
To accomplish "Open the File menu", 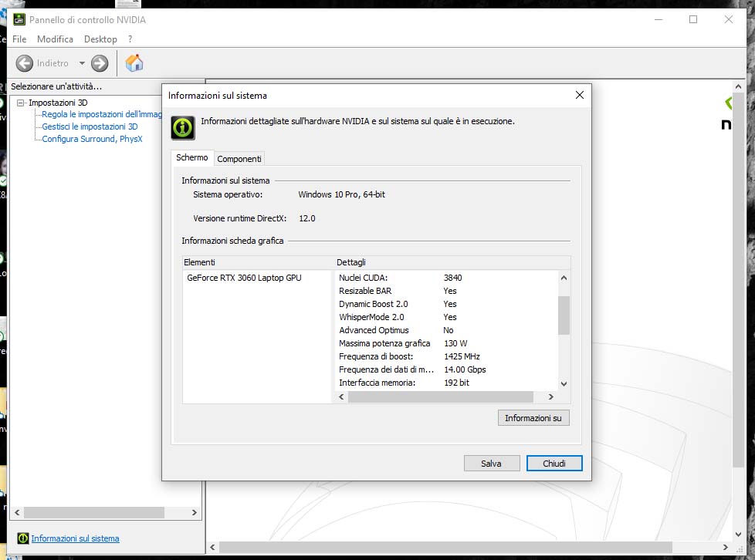I will click(x=19, y=39).
